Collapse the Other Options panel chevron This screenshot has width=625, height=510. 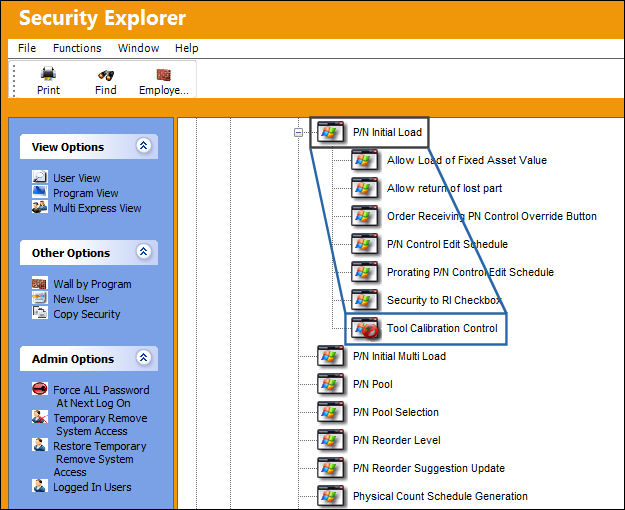coord(143,252)
